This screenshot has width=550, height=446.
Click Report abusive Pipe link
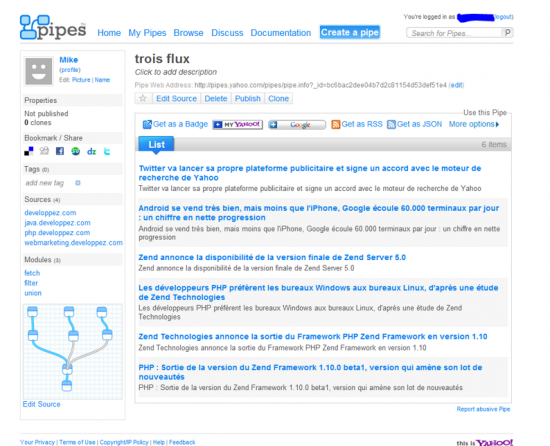[483, 409]
